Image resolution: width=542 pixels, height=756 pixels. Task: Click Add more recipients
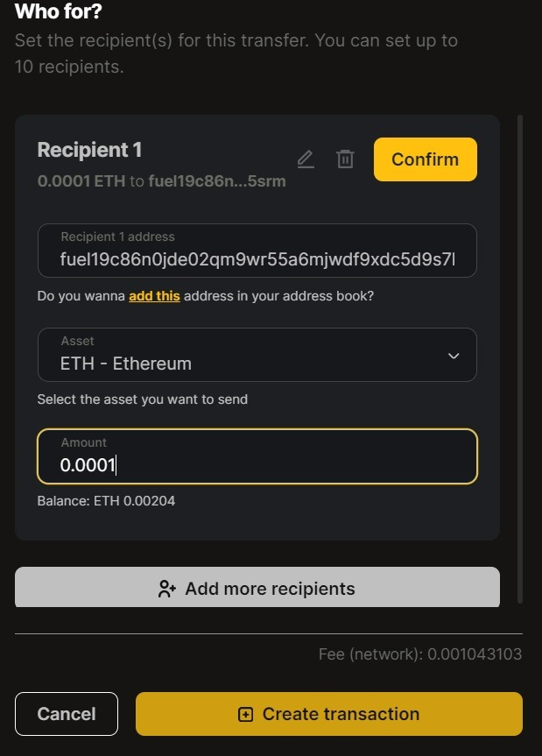tap(257, 588)
